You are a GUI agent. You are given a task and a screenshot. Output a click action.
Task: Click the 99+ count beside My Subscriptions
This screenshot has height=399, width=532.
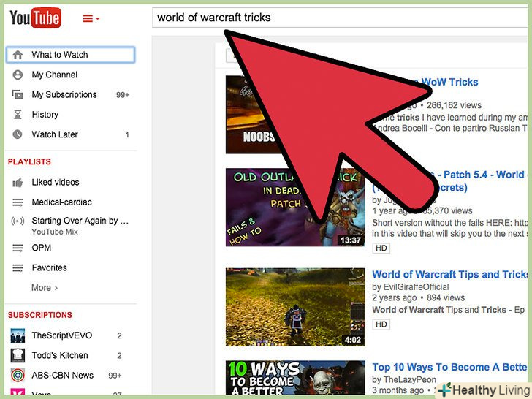(123, 95)
